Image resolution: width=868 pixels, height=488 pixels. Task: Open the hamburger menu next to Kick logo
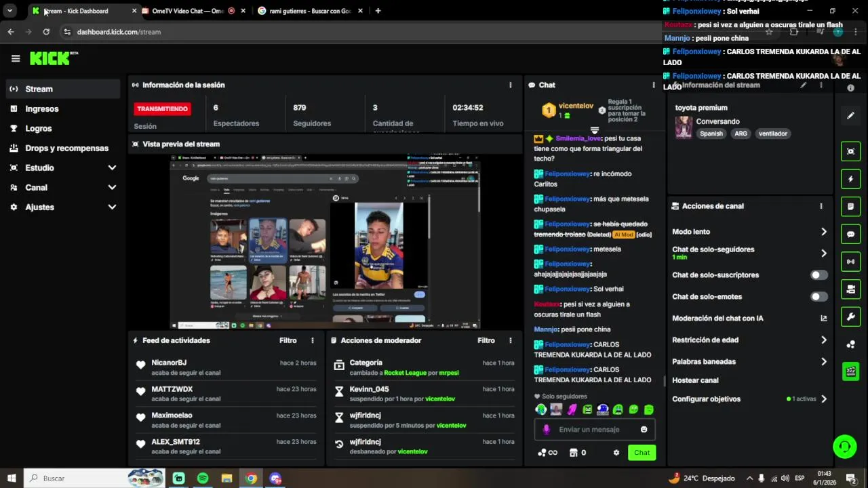point(16,58)
